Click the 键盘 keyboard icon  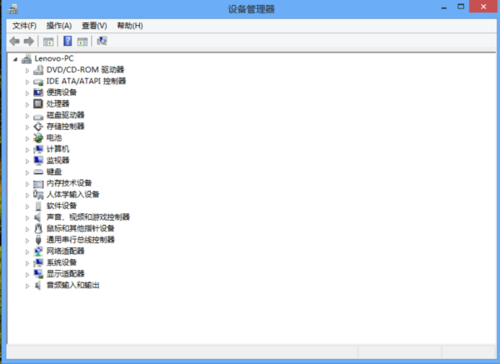(x=38, y=172)
